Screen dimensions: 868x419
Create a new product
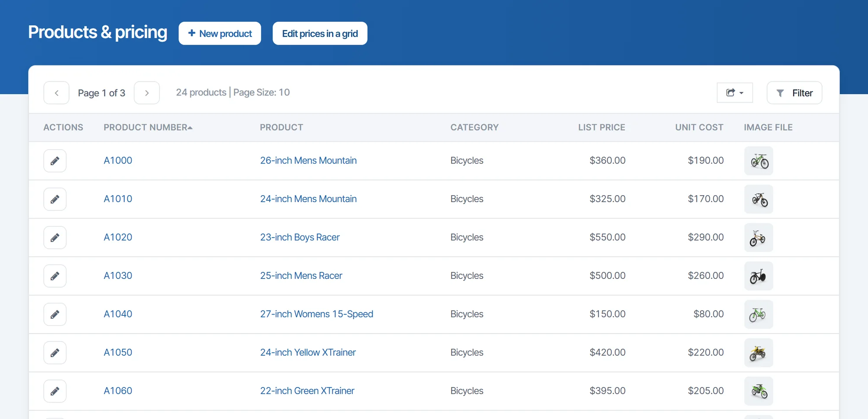[x=220, y=33]
